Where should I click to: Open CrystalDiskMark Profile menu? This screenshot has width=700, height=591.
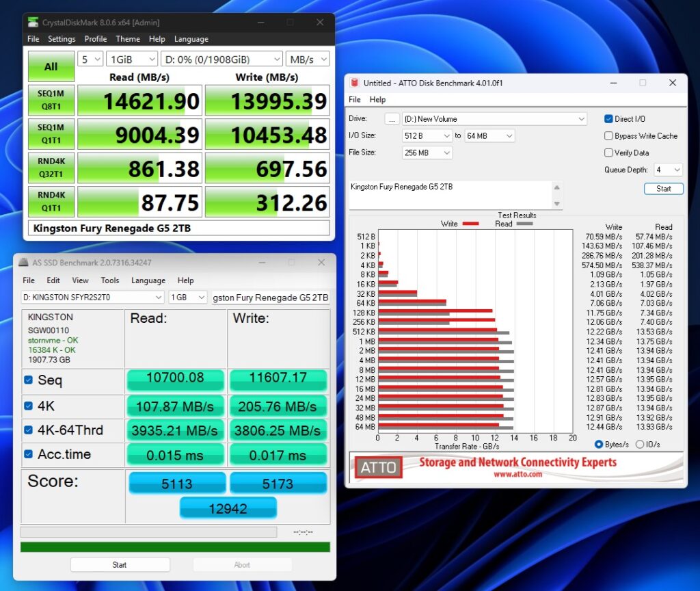click(96, 39)
